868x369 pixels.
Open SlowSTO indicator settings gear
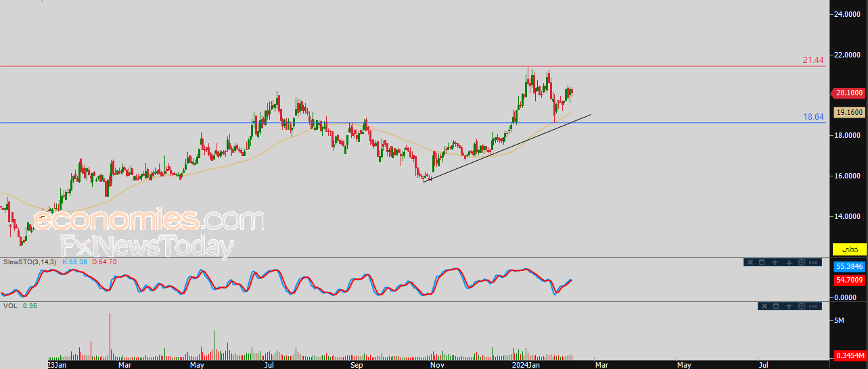(x=802, y=262)
